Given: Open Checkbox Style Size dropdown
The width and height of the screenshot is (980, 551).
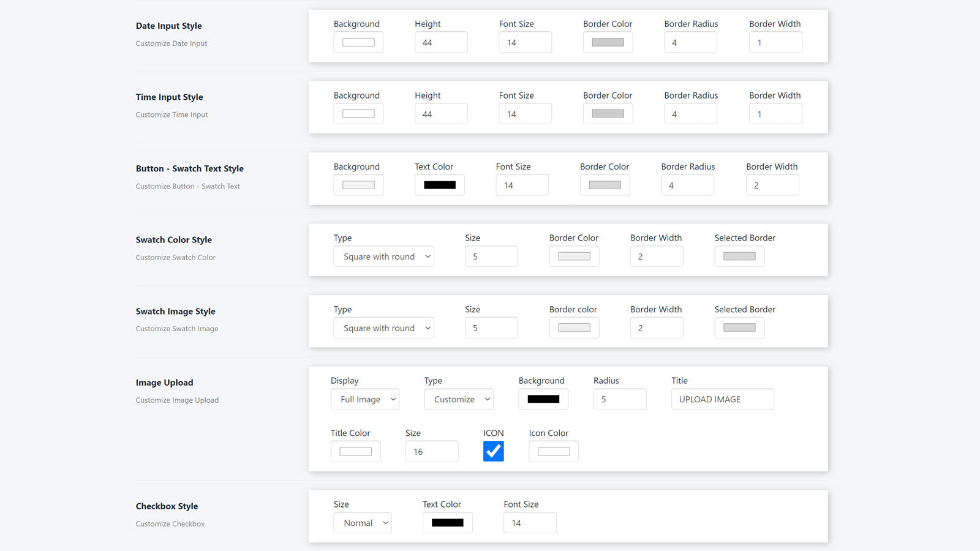Looking at the screenshot, I should (x=363, y=523).
